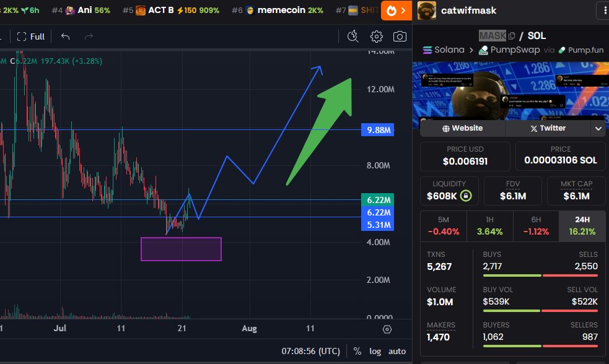Click the SOL quote symbol
The image size is (609, 364).
pos(537,36)
